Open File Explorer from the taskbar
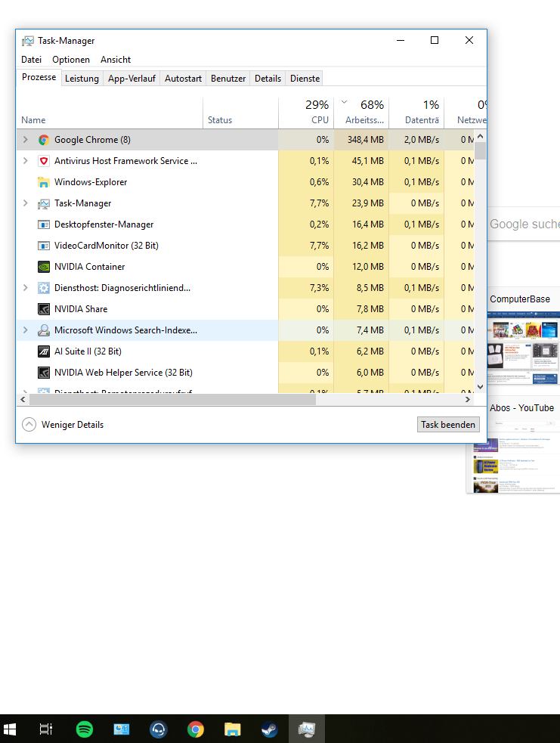The image size is (560, 743). [232, 729]
